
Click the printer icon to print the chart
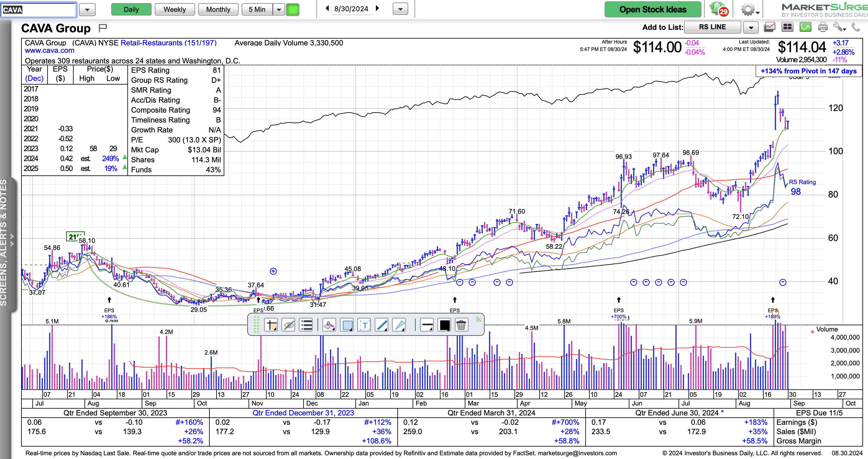[823, 27]
